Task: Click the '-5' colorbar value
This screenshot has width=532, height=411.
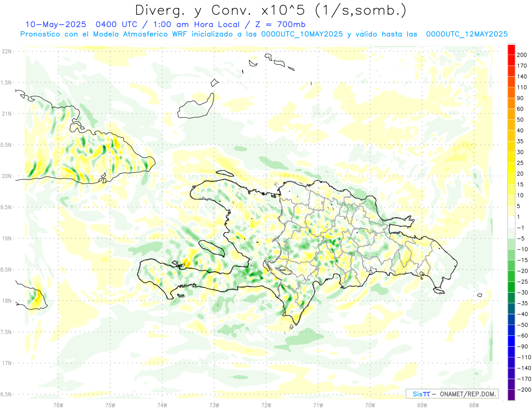Action: [522, 239]
